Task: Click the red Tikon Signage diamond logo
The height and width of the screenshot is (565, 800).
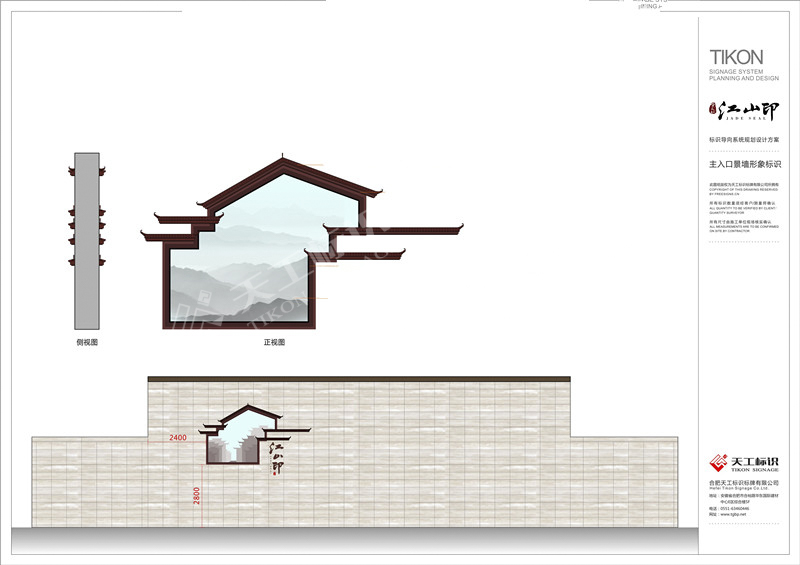Action: click(718, 463)
